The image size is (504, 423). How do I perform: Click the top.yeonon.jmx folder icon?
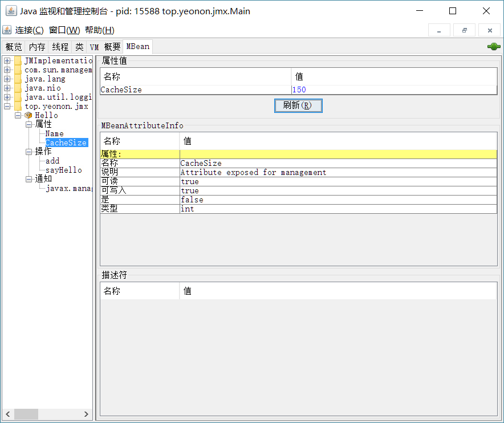(18, 106)
